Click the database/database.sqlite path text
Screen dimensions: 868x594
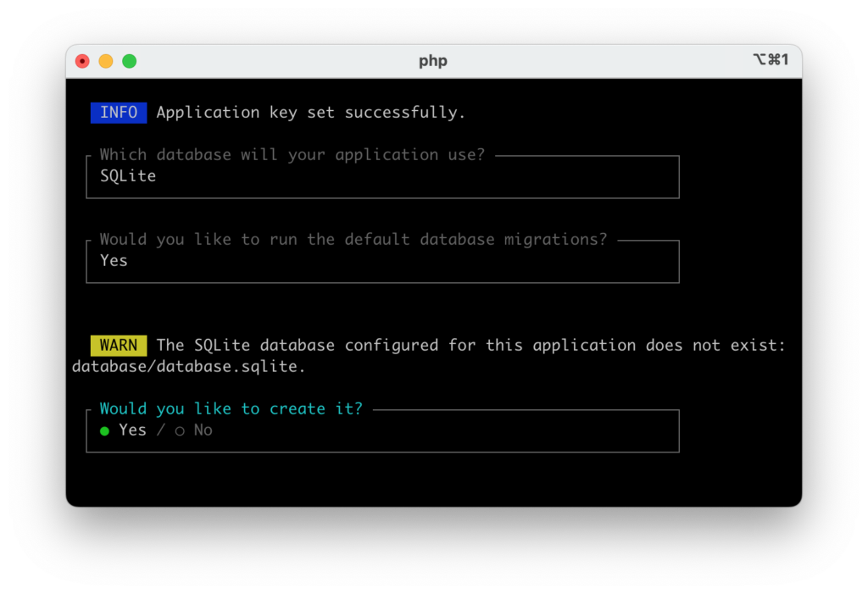tap(188, 366)
